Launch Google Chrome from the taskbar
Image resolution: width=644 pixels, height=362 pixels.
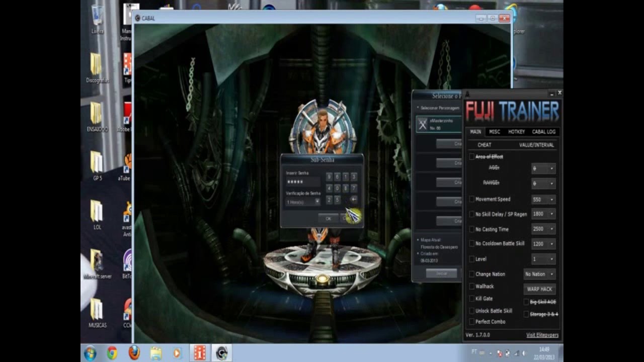(112, 353)
